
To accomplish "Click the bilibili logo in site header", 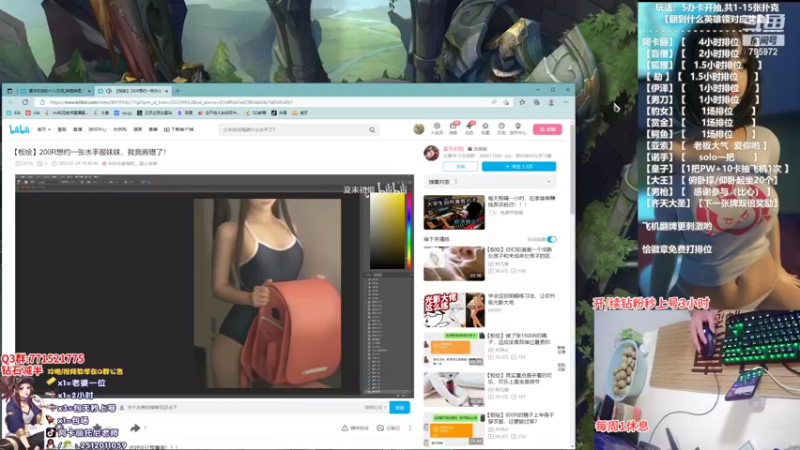I will [19, 130].
